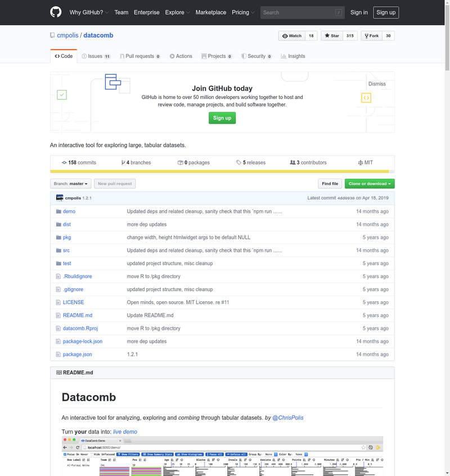450x476 pixels.
Task: Open the Issues tab
Action: point(96,56)
